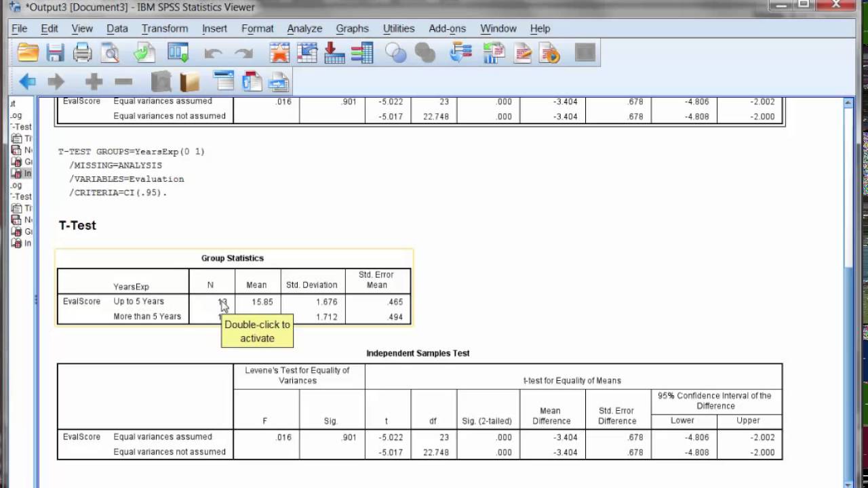Click the 'More than 5 Years' row label

point(147,317)
